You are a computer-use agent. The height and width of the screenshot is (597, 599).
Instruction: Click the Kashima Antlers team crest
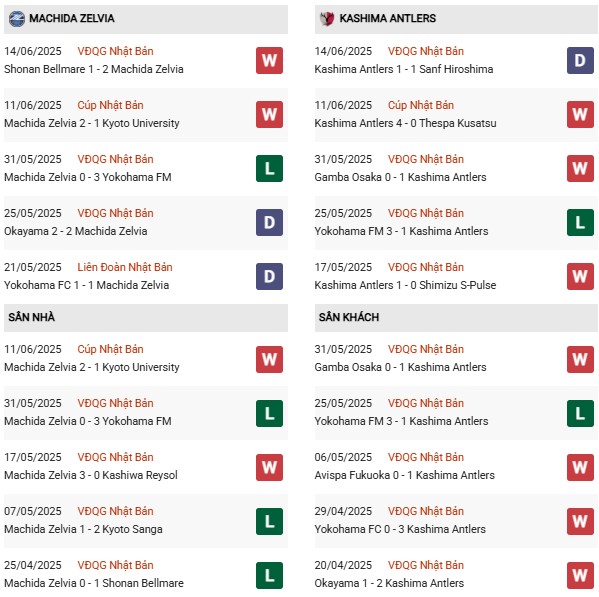(x=327, y=19)
